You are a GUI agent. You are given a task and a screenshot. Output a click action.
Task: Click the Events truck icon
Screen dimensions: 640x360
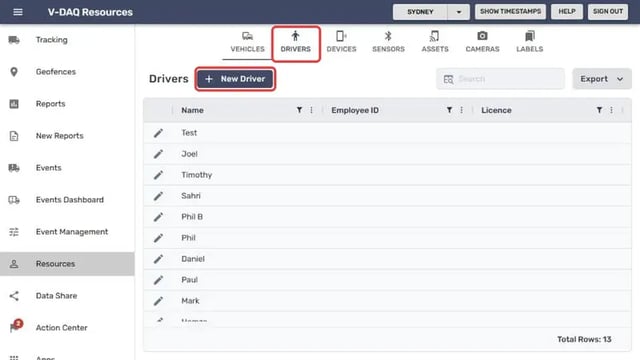pyautogui.click(x=14, y=168)
